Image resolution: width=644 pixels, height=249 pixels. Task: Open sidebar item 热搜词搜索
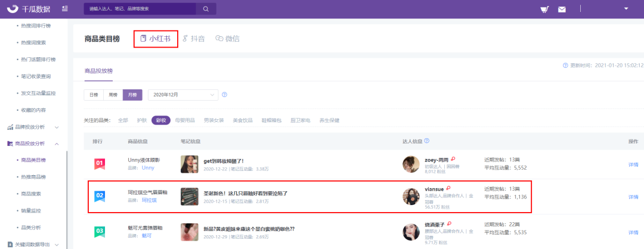(33, 43)
